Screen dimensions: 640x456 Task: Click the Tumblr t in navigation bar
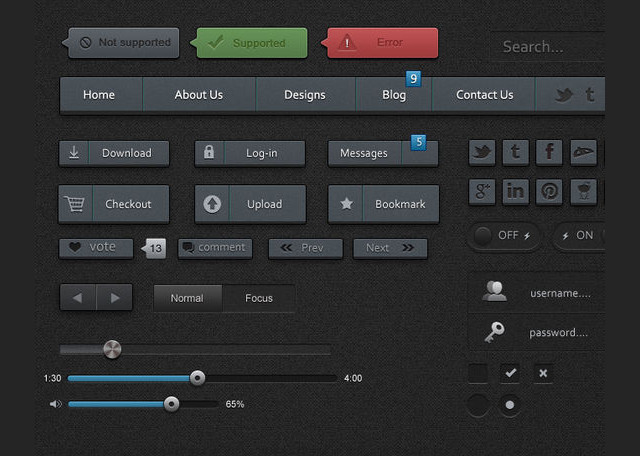[590, 95]
